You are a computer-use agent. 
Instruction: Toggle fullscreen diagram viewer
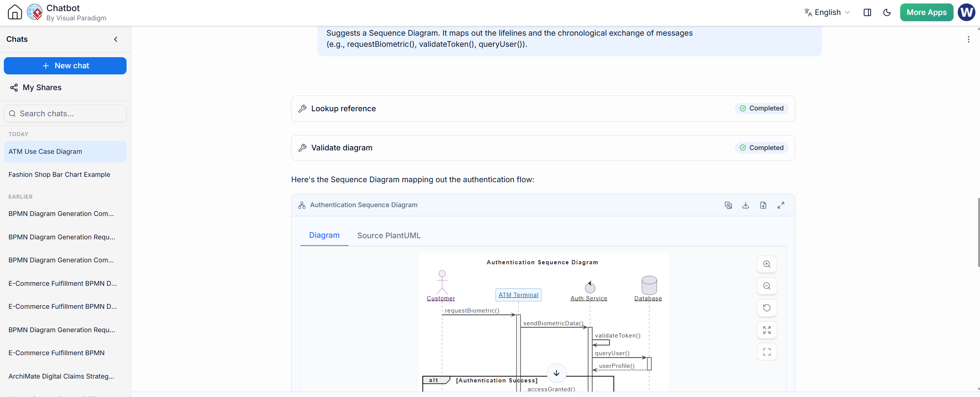tap(766, 352)
